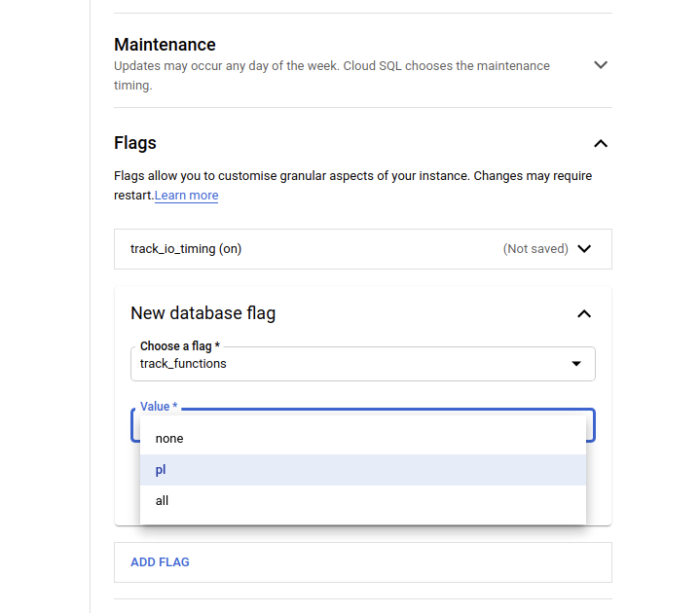Viewport: 700px width, 613px height.
Task: Collapse the Flags section chevron
Action: (601, 143)
